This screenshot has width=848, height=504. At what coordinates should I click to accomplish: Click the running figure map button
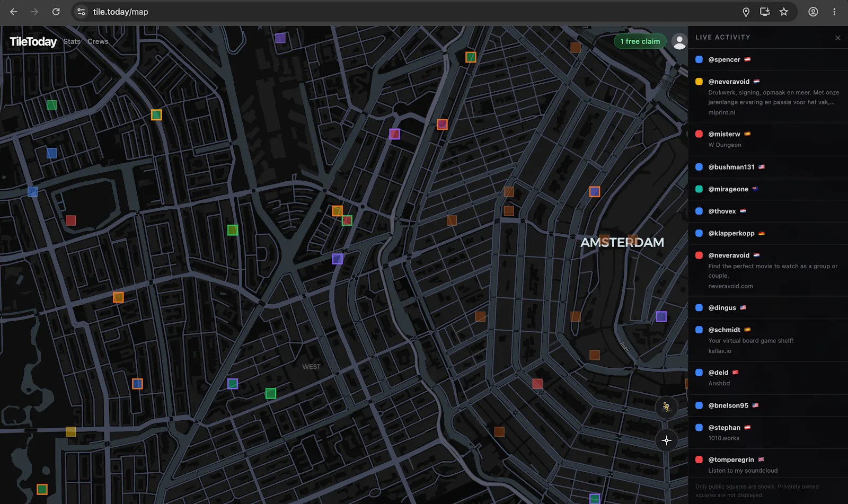tap(667, 407)
